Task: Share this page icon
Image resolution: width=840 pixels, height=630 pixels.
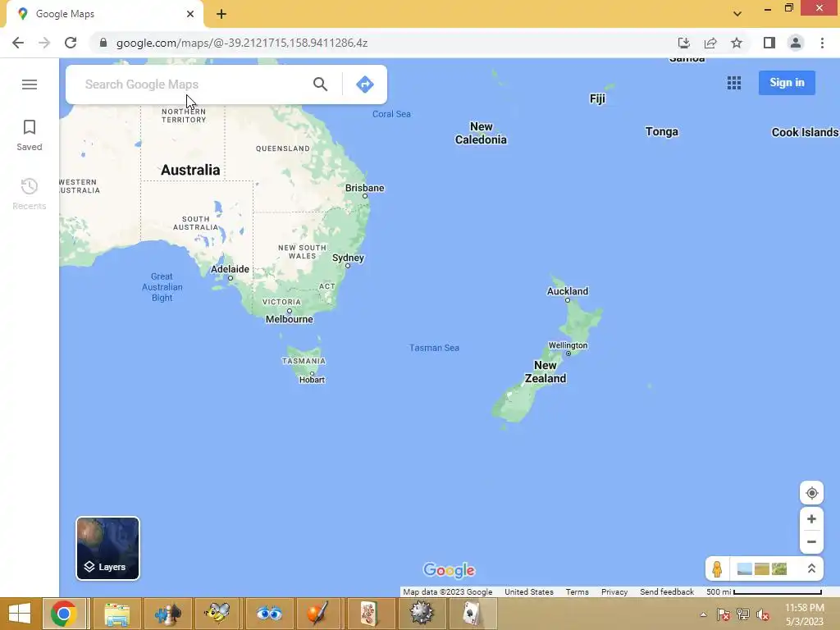Action: (x=710, y=43)
